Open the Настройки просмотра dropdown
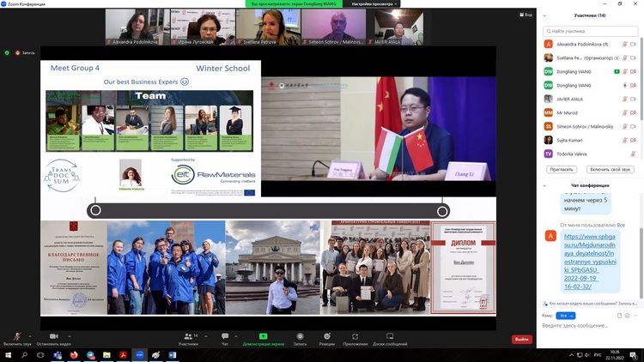The width and height of the screenshot is (644, 362). (x=374, y=3)
